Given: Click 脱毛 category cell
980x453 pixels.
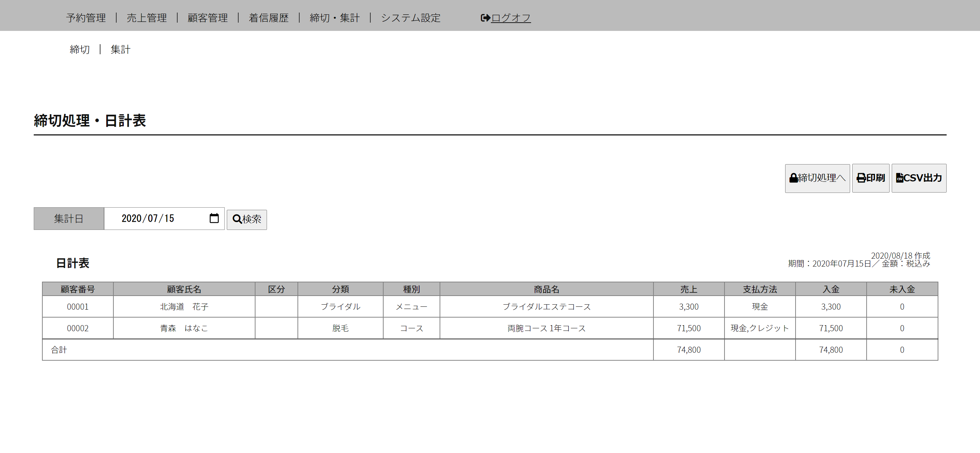Looking at the screenshot, I should pos(341,328).
